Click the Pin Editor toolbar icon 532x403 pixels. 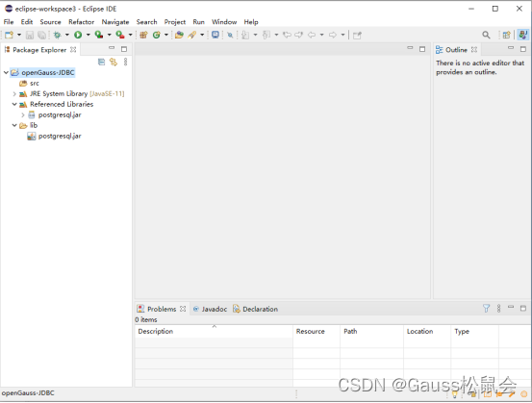point(357,35)
